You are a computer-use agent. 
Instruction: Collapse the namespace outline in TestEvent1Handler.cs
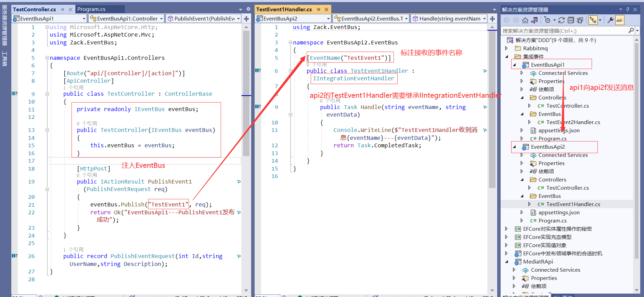click(291, 42)
